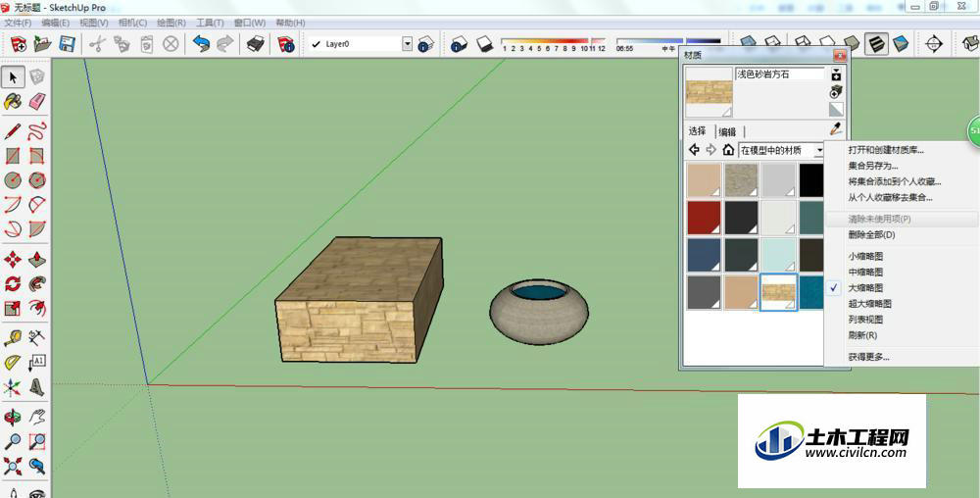Choose 打开和创建材质库... from the menu
This screenshot has height=498, width=980.
tap(886, 150)
